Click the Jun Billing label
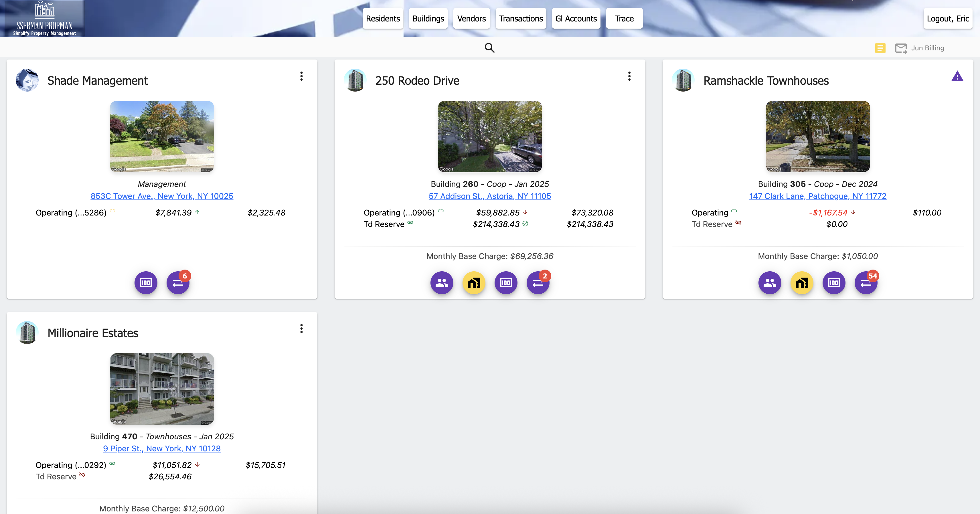This screenshot has width=980, height=514. point(928,48)
